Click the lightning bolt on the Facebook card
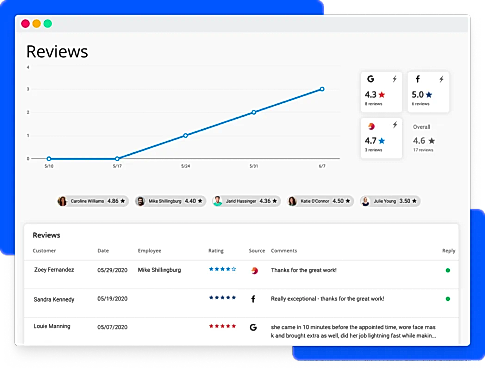Screen dimensions: 485x368 (x=441, y=79)
